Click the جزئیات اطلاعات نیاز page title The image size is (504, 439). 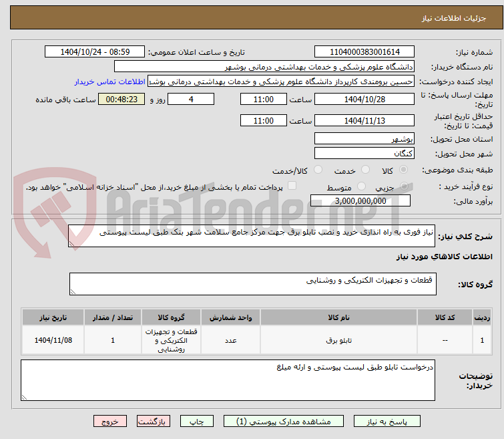coord(454,18)
